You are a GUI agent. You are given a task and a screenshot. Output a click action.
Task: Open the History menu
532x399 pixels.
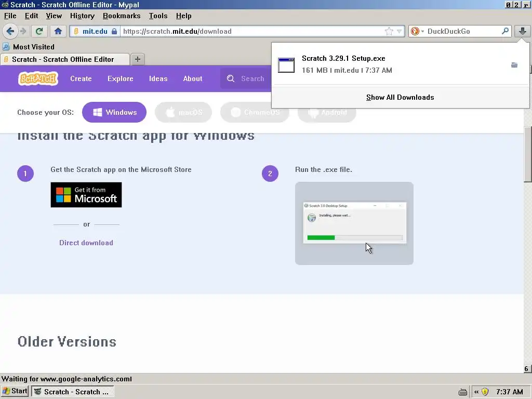(x=83, y=16)
